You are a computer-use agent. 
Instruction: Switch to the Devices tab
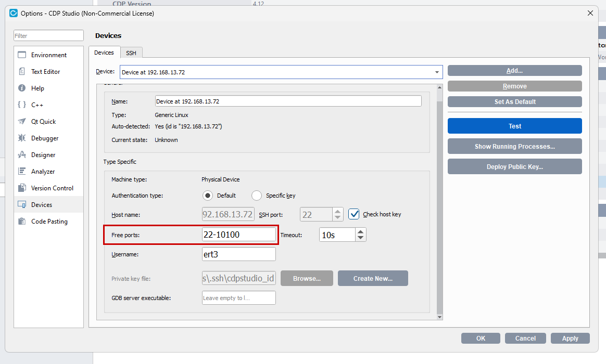(x=104, y=53)
